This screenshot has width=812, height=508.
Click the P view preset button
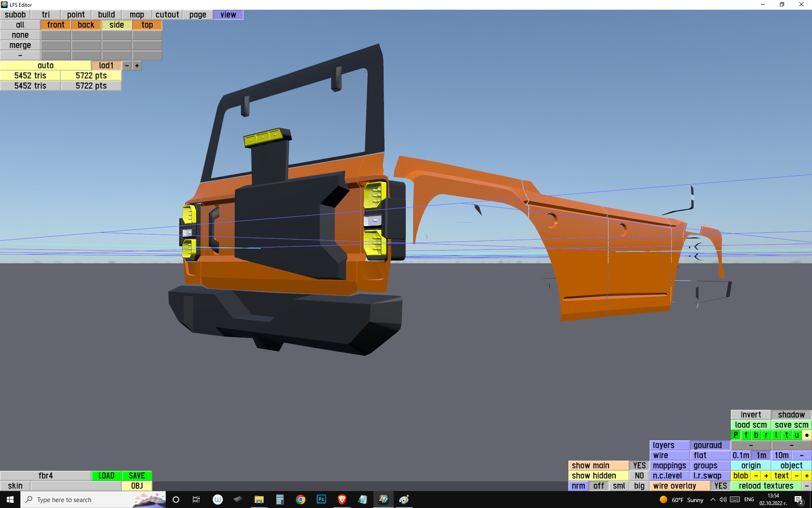pos(735,435)
